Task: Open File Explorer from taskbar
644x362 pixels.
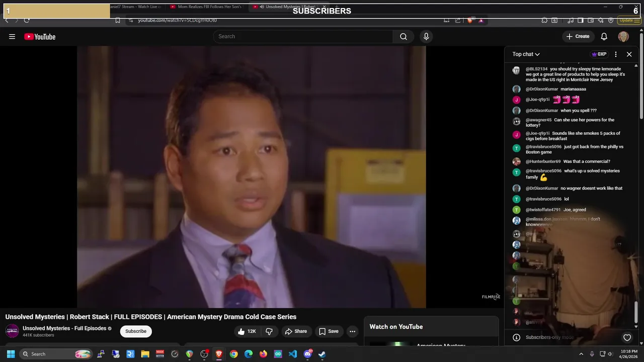Action: pos(145,354)
